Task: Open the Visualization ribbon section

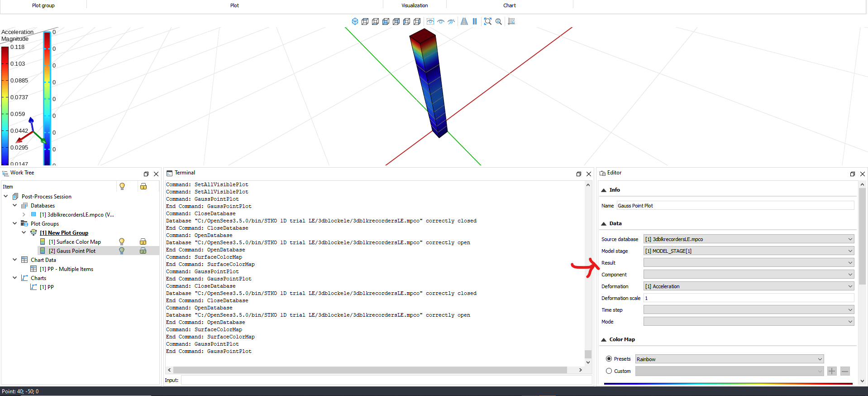Action: click(x=415, y=5)
